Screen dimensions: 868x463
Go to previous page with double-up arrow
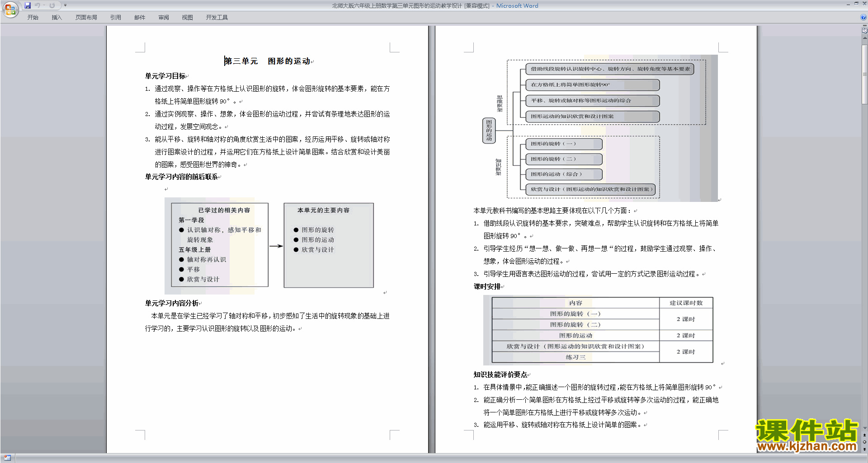pos(865,435)
